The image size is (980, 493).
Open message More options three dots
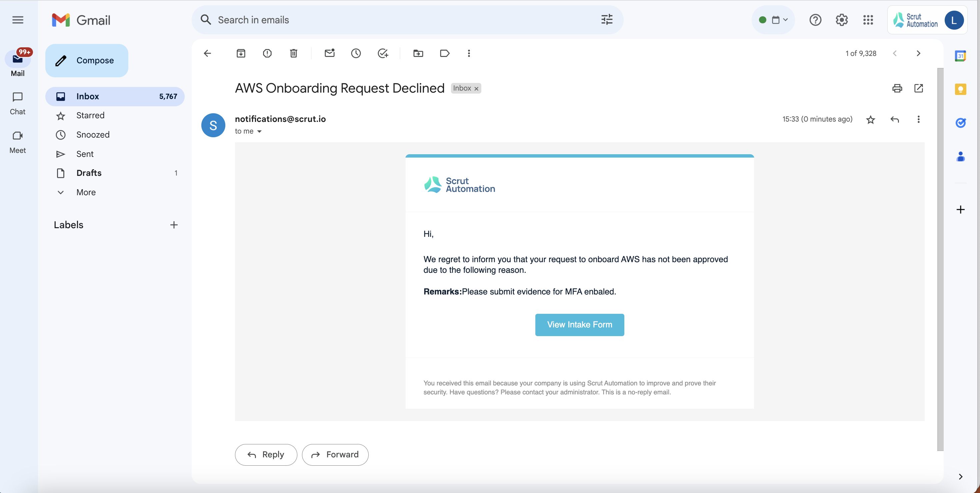tap(918, 119)
